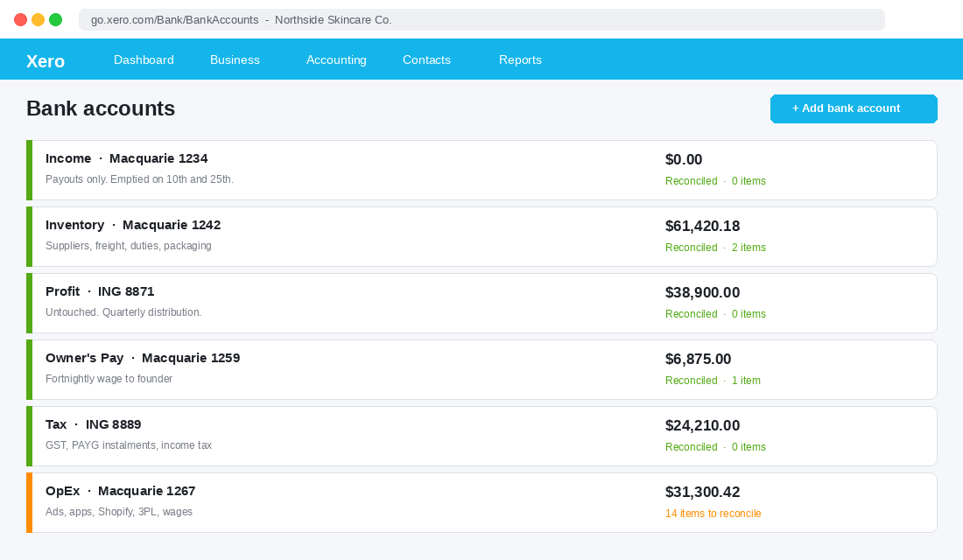Go to Contacts in navigation
The image size is (963, 560).
pyautogui.click(x=426, y=59)
